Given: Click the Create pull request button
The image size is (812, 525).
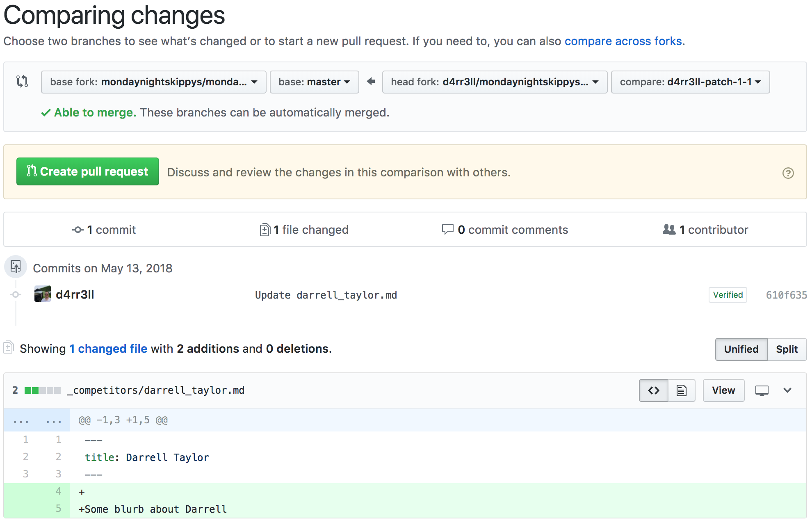Looking at the screenshot, I should click(x=88, y=172).
